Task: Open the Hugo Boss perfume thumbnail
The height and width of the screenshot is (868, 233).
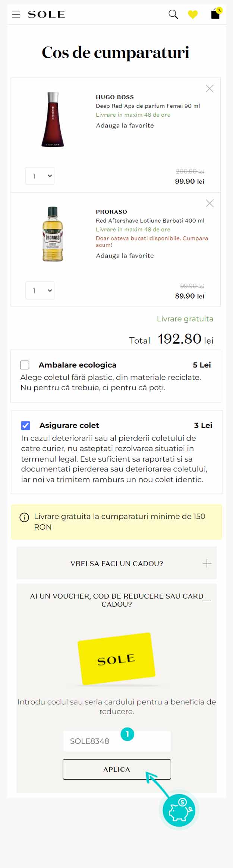Action: 53,119
